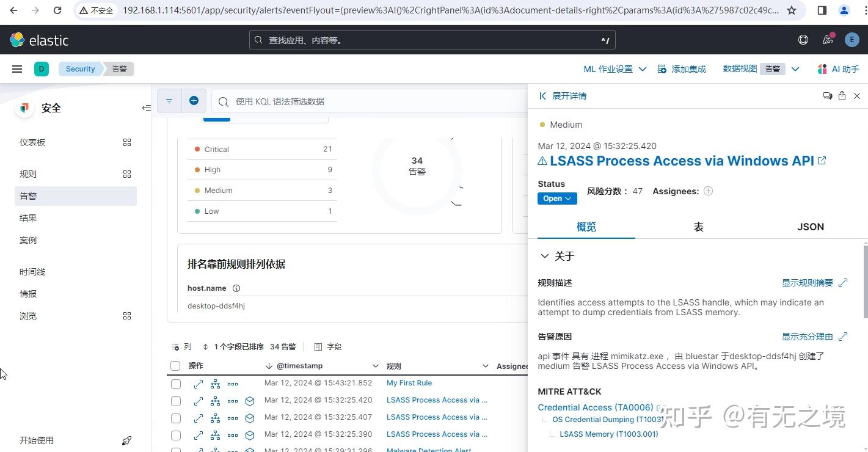Open the 浏览 grid icon in the sidebar
Image resolution: width=868 pixels, height=452 pixels.
127,316
